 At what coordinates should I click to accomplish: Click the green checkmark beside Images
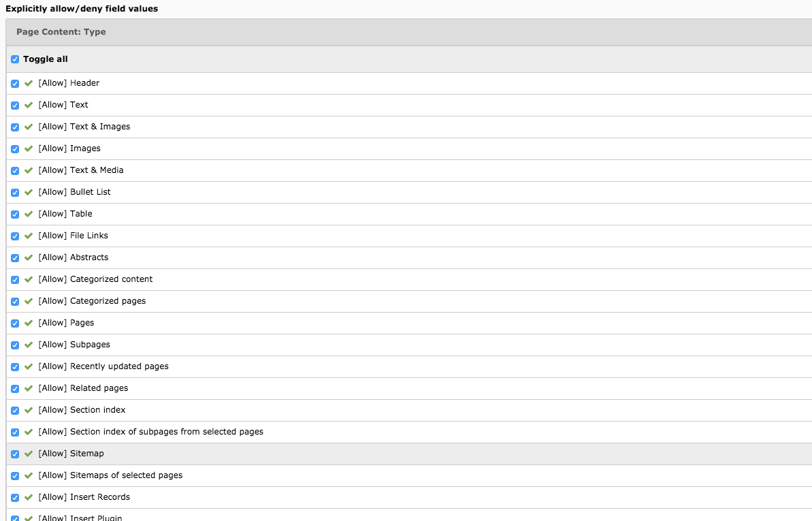pos(29,148)
